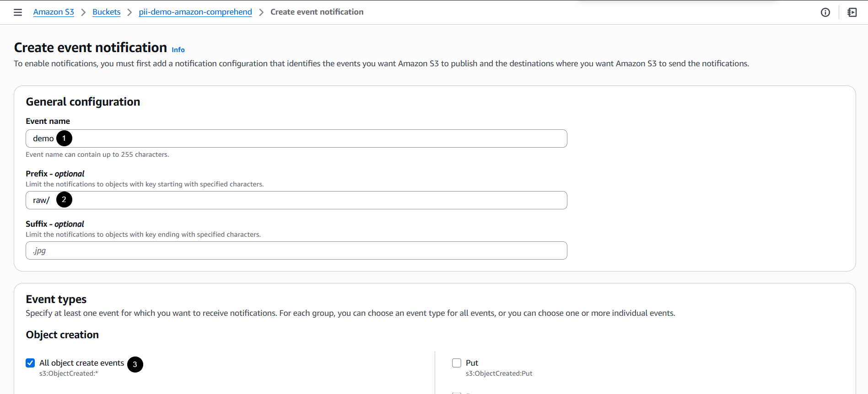Enable the Put event notification checkbox

click(457, 362)
